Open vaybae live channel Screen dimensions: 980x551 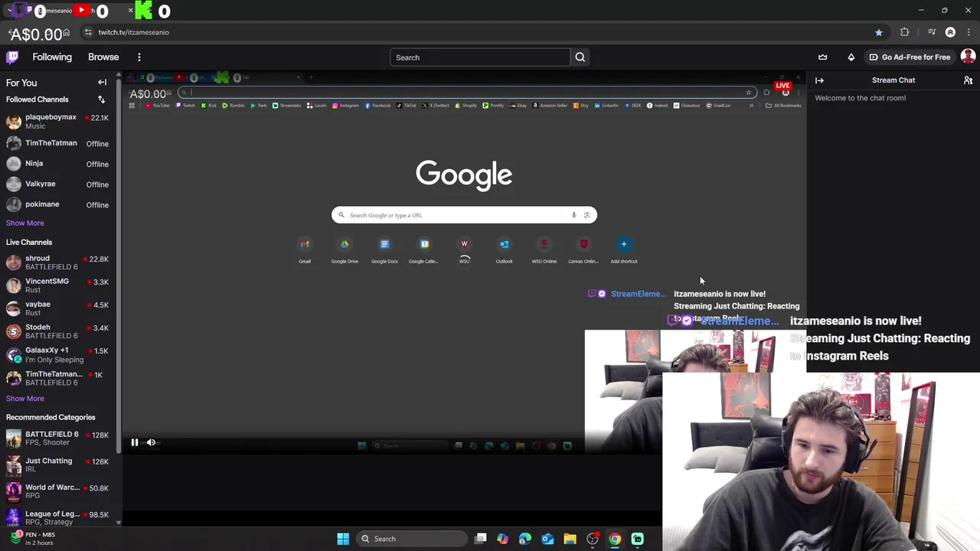[57, 308]
